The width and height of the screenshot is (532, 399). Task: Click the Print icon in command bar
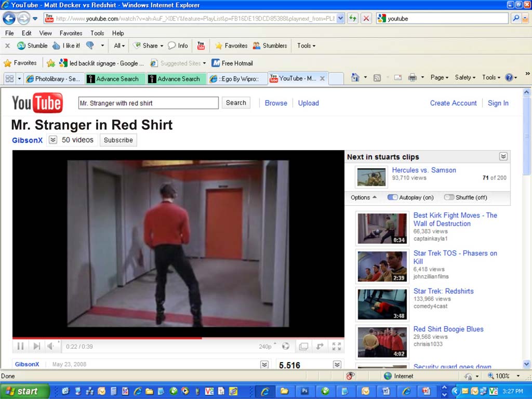pyautogui.click(x=412, y=78)
